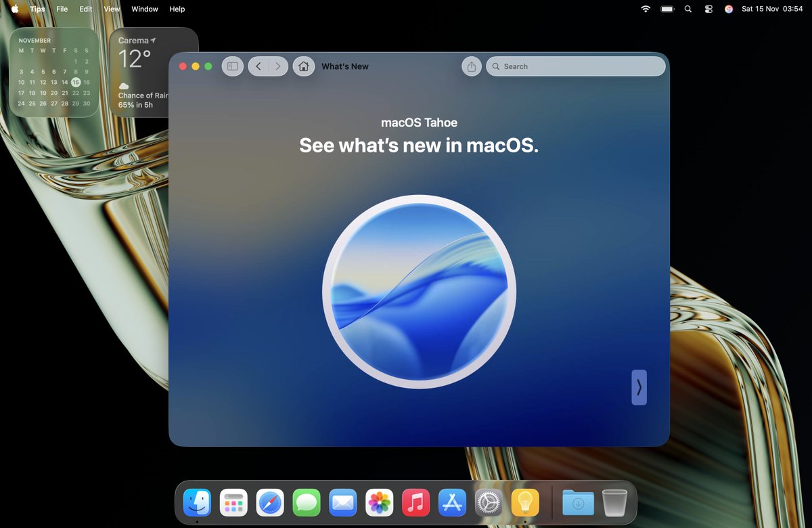This screenshot has height=528, width=812.
Task: Close the Tips window
Action: (183, 66)
